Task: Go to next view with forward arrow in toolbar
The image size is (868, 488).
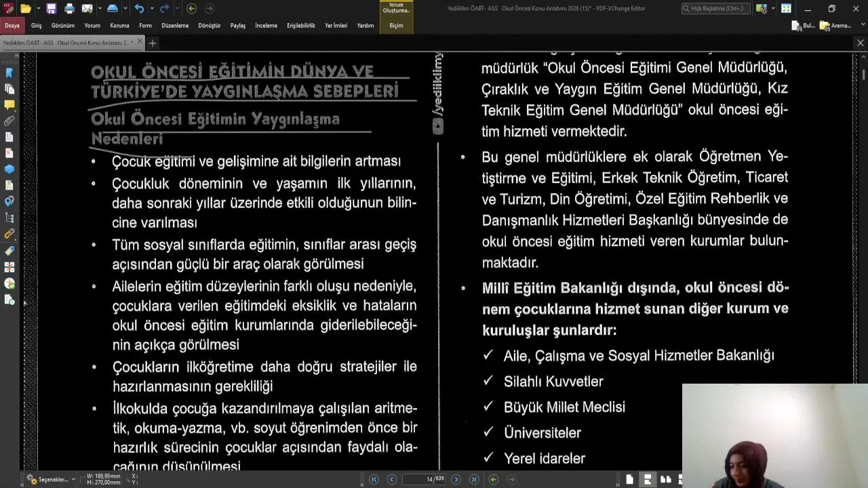Action: (210, 9)
